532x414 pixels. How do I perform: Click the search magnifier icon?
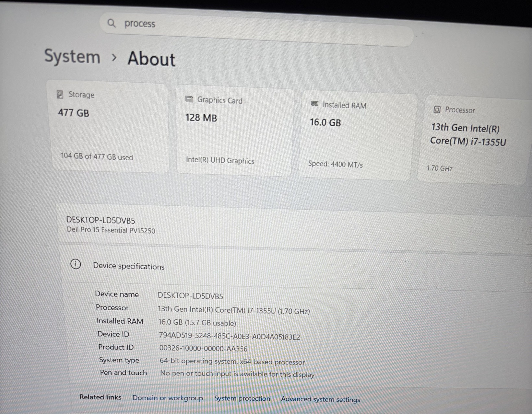click(x=112, y=23)
